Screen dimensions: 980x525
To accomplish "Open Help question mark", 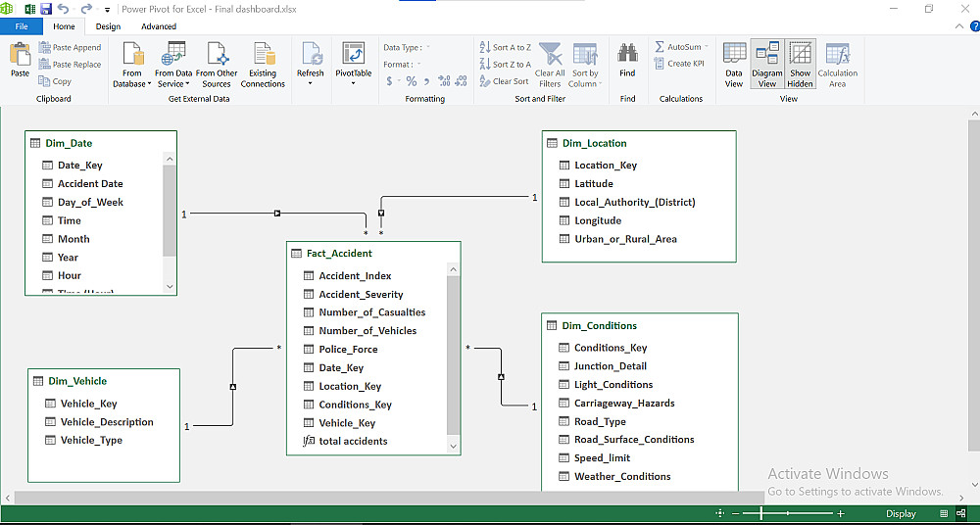I will 974,25.
